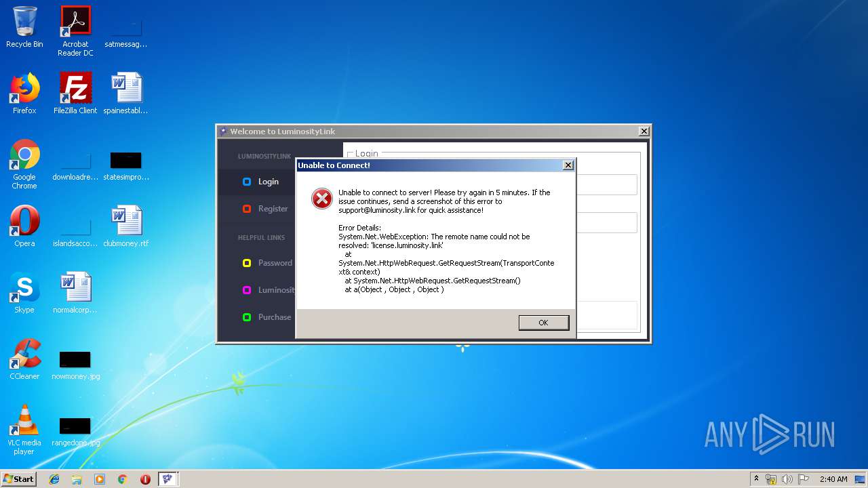
Task: Launch Chrome from the taskbar
Action: click(x=123, y=479)
